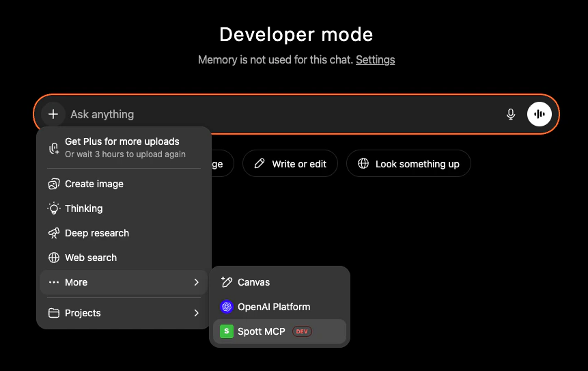Click the Thinking lightbulb icon
The image size is (588, 371).
coord(54,208)
